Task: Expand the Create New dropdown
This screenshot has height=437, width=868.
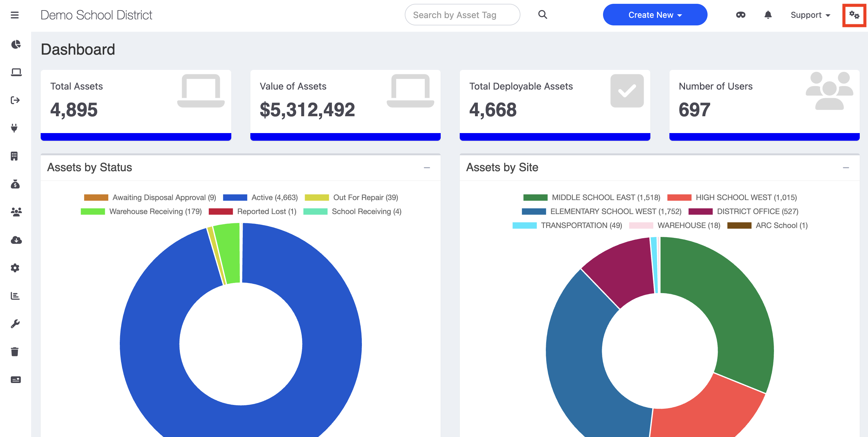Action: click(655, 15)
